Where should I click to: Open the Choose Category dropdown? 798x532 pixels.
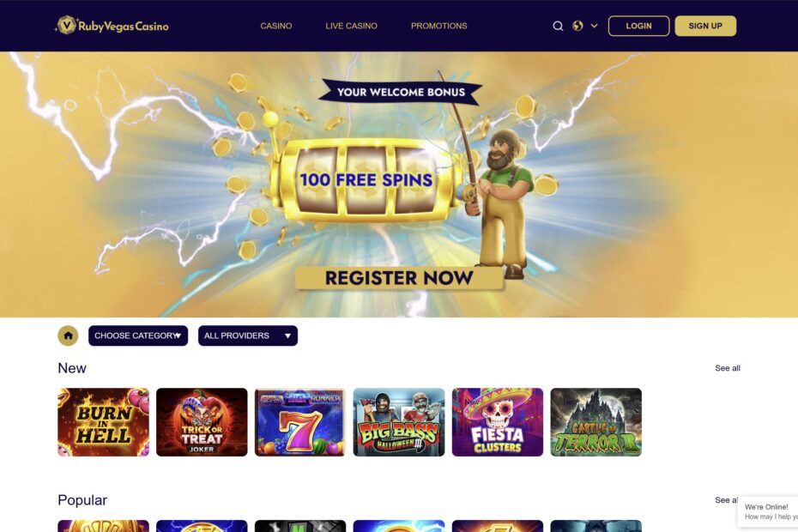click(x=138, y=336)
